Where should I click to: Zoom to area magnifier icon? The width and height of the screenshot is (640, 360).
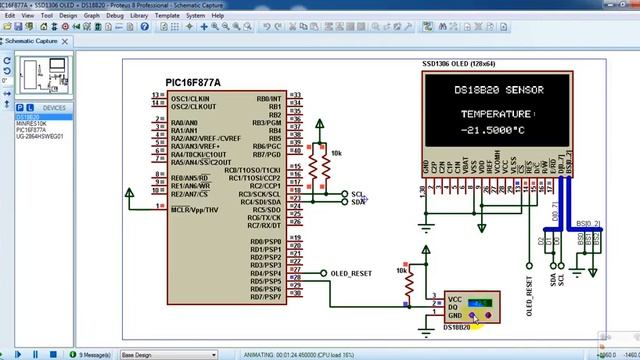pos(247,27)
